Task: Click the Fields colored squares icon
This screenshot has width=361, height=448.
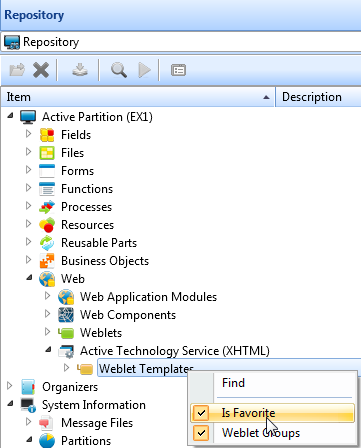Action: [x=47, y=135]
